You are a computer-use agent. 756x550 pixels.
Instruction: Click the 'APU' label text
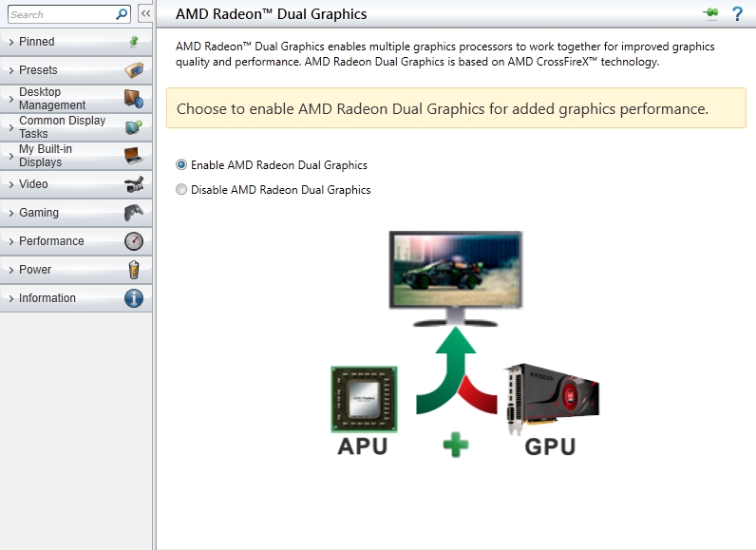coord(363,446)
